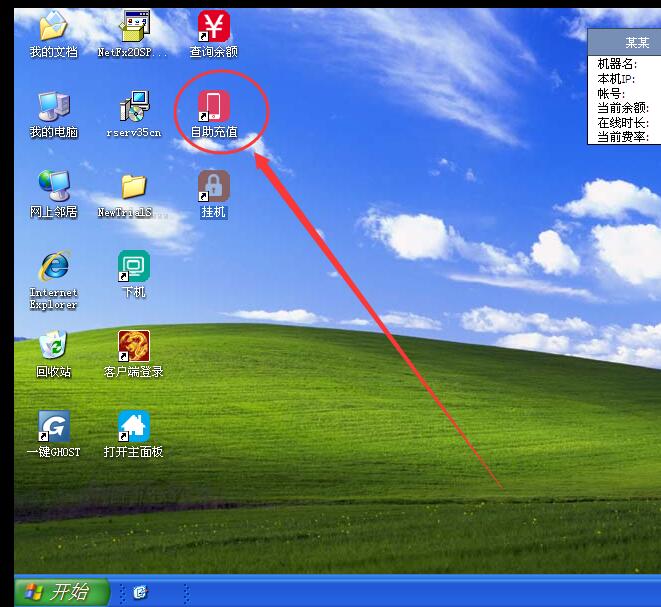Click the 当前余额 label in info panel

pos(623,108)
